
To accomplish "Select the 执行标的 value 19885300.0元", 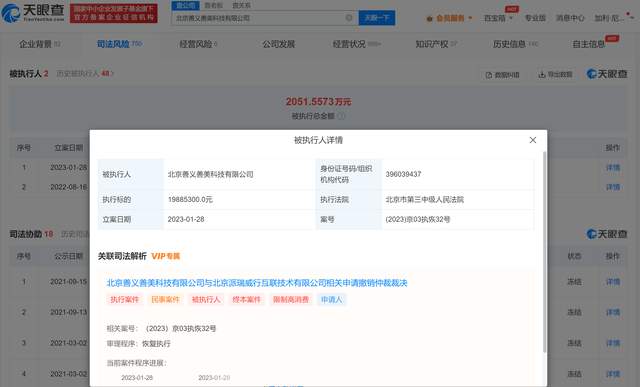I will 190,200.
